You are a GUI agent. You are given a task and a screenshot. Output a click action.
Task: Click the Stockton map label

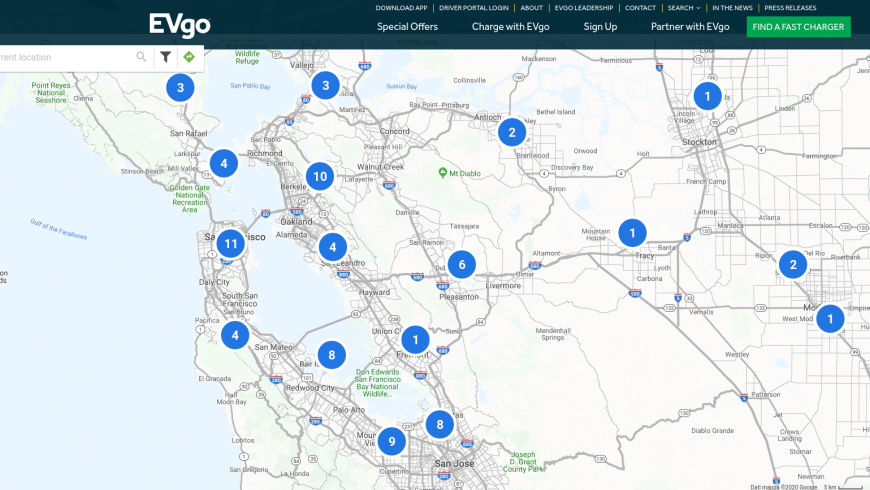pos(699,142)
